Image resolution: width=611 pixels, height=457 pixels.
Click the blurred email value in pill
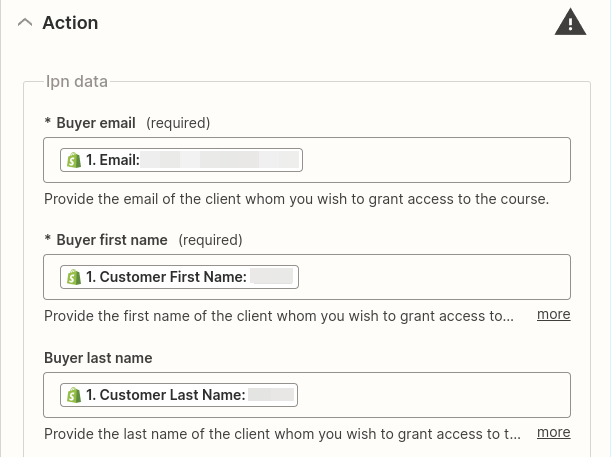tap(220, 160)
